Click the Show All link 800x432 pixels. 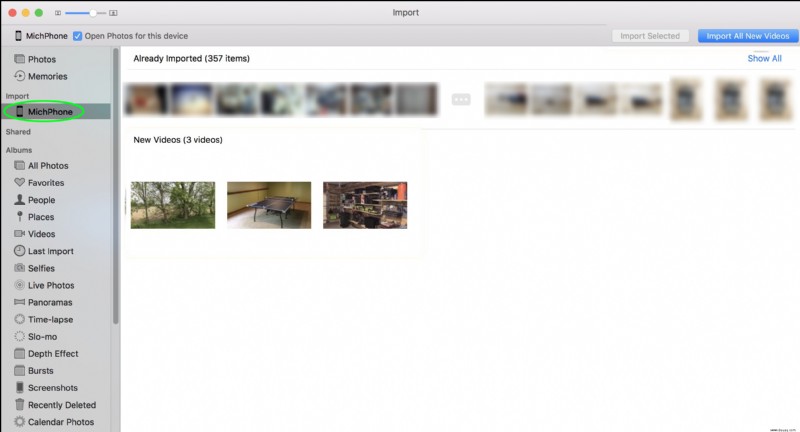click(x=764, y=59)
